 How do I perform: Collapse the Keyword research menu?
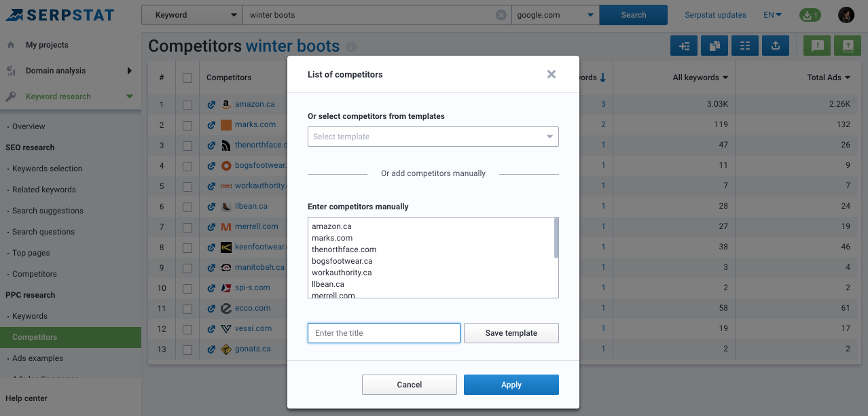coord(130,97)
